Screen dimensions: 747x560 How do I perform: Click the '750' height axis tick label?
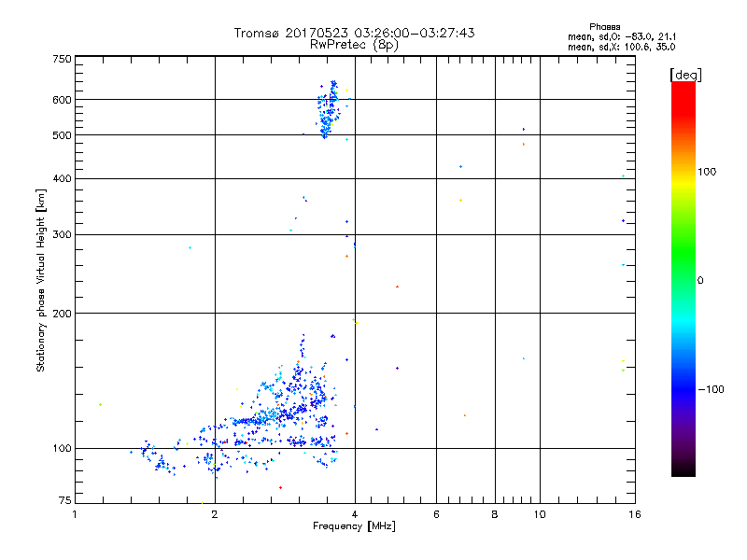click(62, 59)
